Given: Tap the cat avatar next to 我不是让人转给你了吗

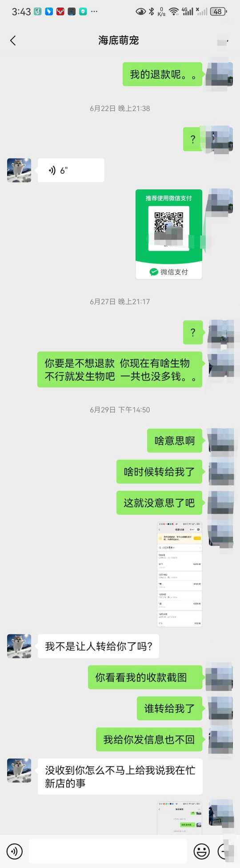Looking at the screenshot, I should pos(19,646).
